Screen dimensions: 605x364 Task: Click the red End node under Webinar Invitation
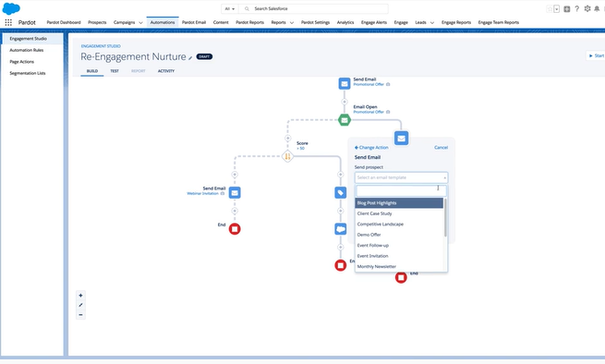pos(235,229)
